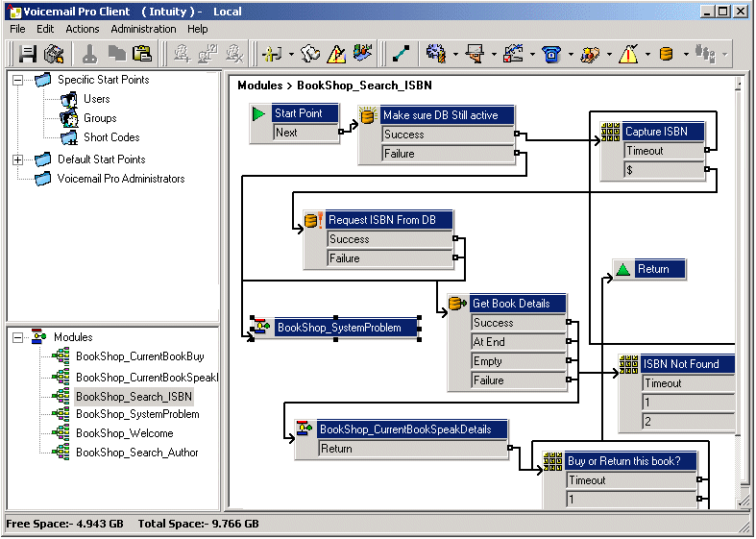Select the BookShop_SystemProblem action node
The width and height of the screenshot is (756, 539).
339,328
